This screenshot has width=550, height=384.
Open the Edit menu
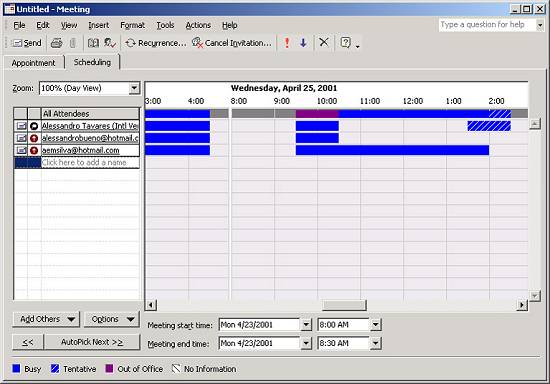42,25
